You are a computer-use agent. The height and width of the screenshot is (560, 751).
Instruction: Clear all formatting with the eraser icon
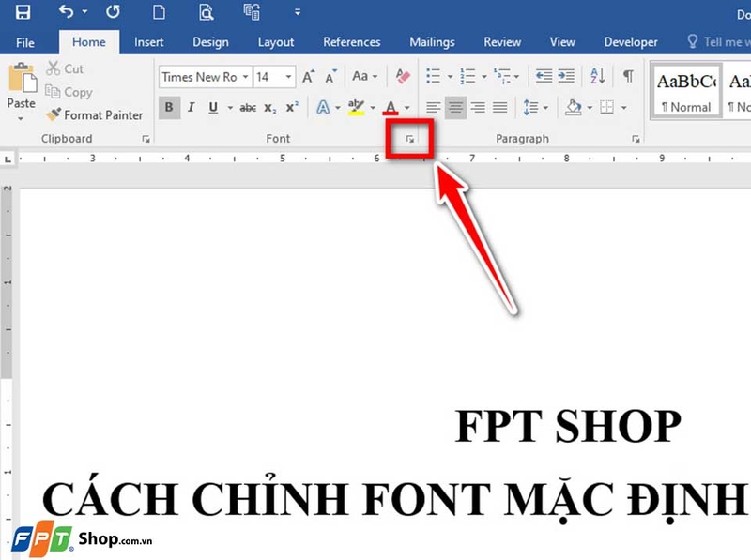(403, 77)
